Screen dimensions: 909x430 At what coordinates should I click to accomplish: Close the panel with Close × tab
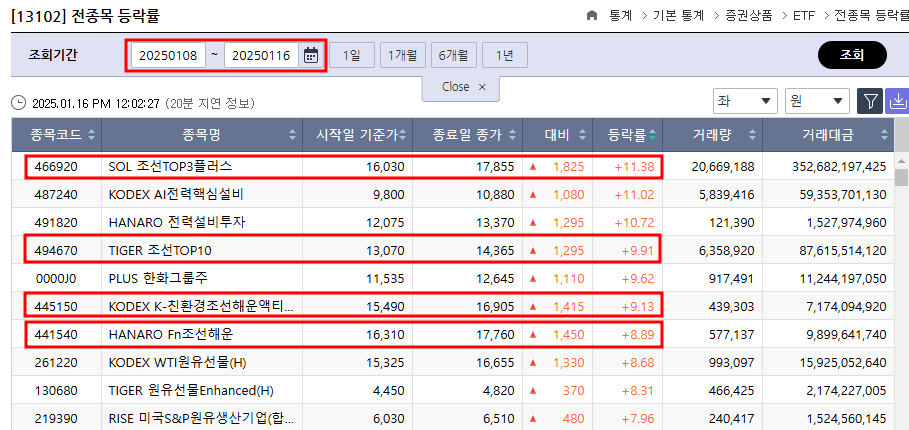coord(461,87)
